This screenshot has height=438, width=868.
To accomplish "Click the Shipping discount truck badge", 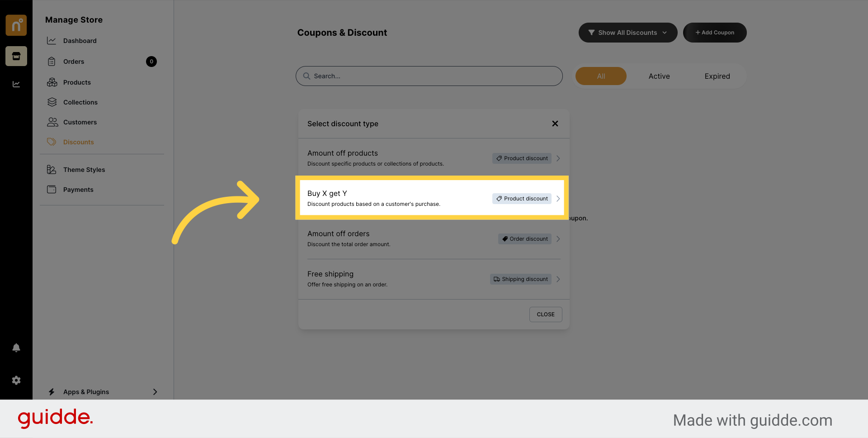I will coord(521,279).
